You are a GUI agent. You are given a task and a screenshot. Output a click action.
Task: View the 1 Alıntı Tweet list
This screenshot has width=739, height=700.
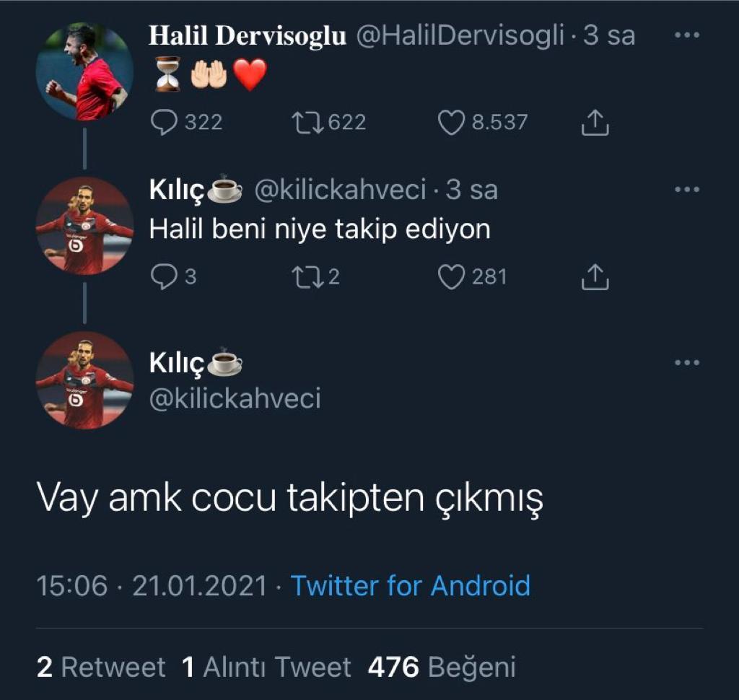point(266,668)
